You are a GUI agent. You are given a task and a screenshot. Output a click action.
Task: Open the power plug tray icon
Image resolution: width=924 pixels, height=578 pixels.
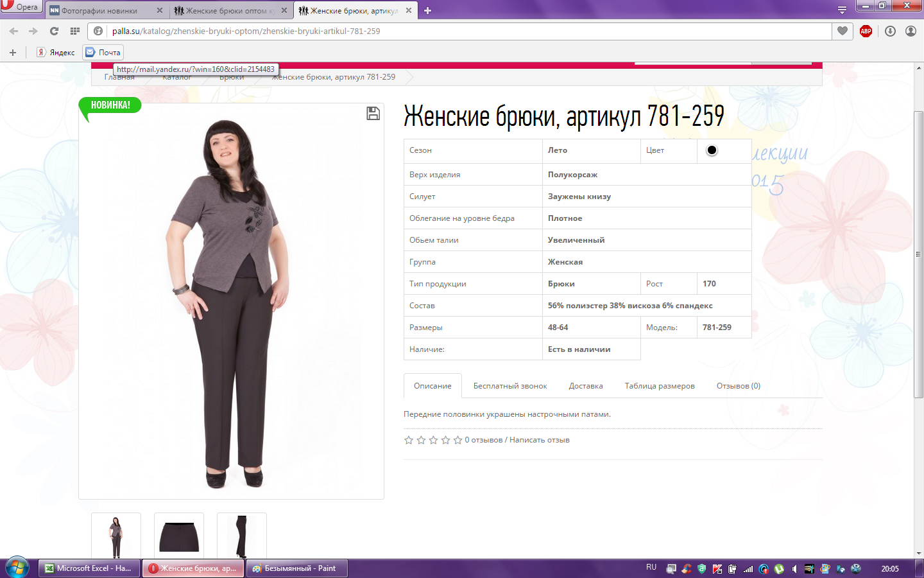pyautogui.click(x=733, y=569)
